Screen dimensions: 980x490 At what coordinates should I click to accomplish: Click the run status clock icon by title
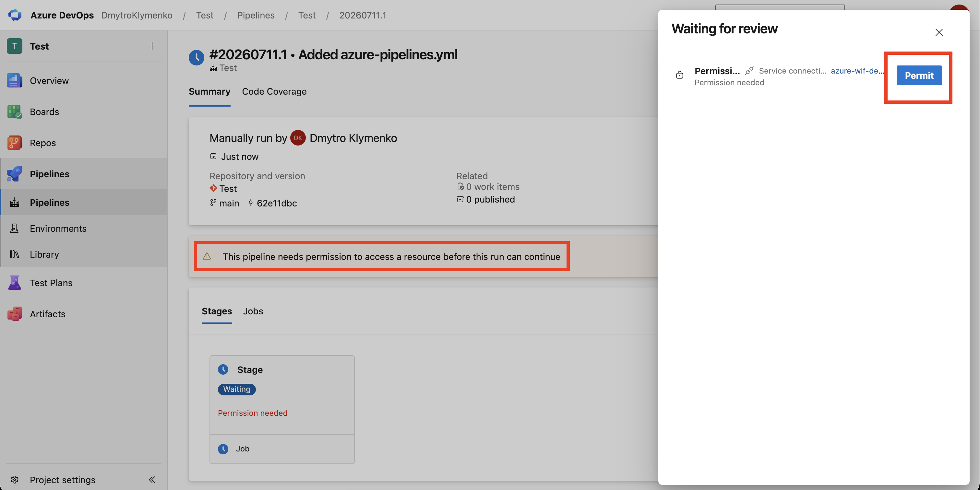coord(197,57)
